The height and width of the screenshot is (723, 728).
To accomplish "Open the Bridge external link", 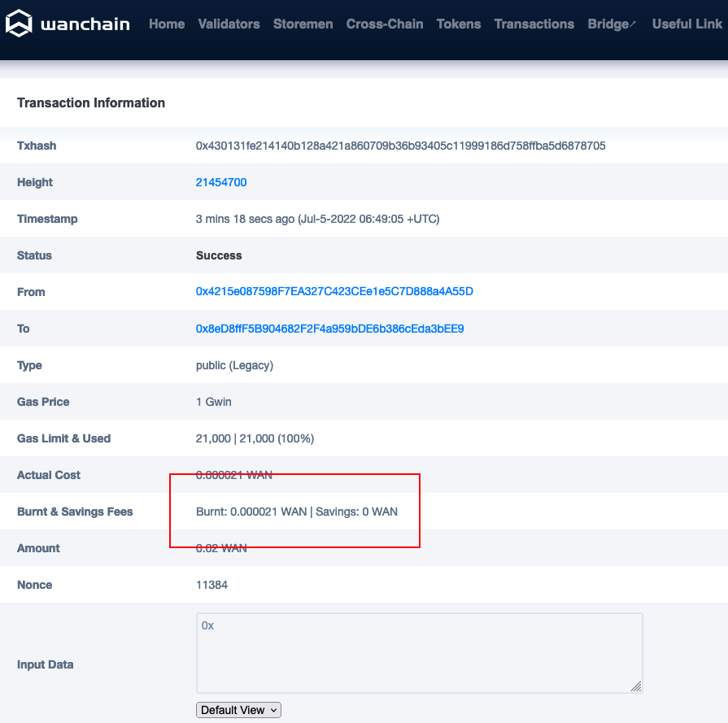I will click(x=612, y=24).
